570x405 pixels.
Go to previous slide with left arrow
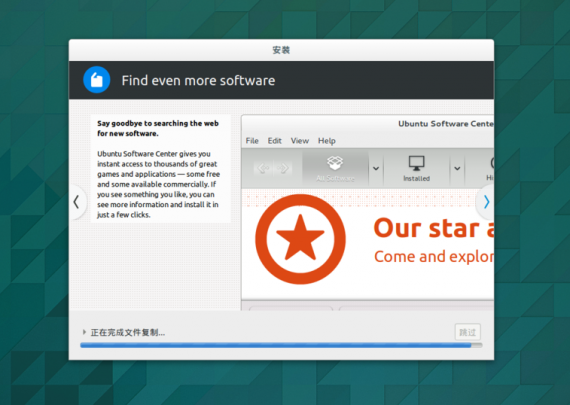coord(77,202)
